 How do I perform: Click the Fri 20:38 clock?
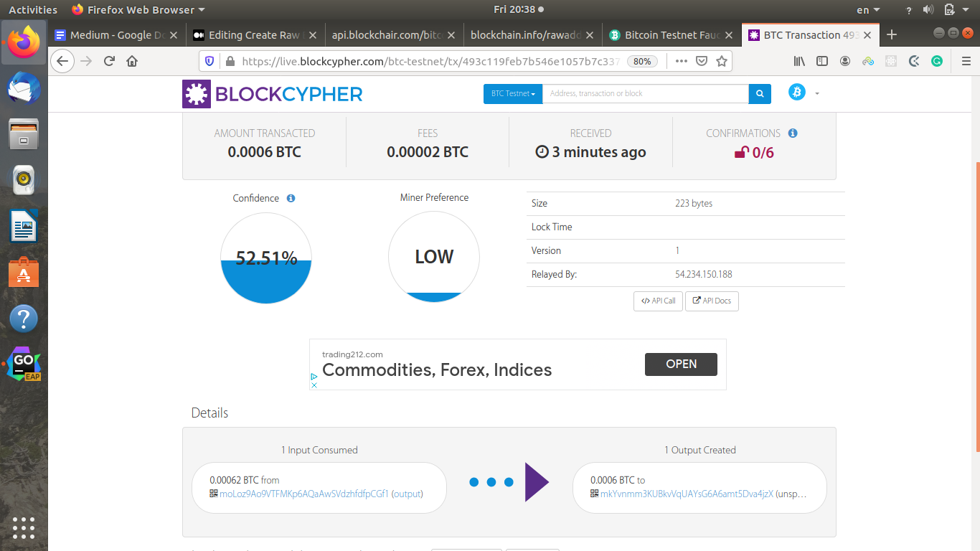[x=519, y=10]
